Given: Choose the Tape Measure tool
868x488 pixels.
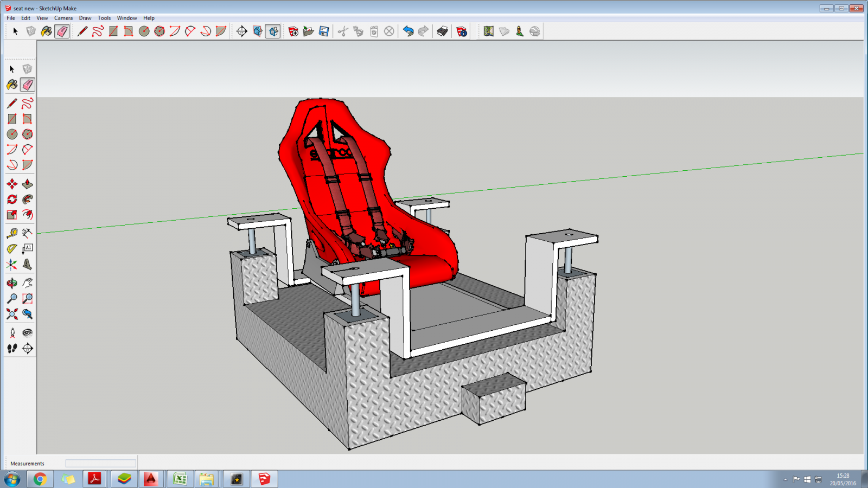Looking at the screenshot, I should click(x=12, y=233).
